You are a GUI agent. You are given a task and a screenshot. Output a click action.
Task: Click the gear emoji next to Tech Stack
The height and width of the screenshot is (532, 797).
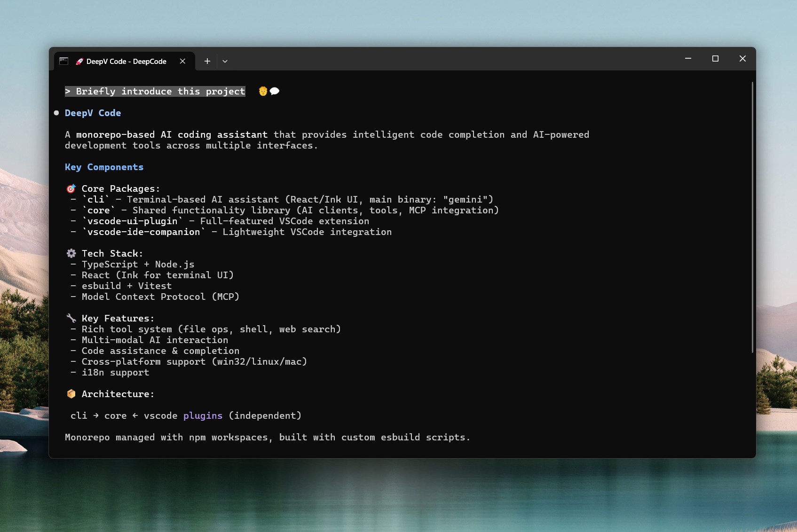[x=71, y=253]
